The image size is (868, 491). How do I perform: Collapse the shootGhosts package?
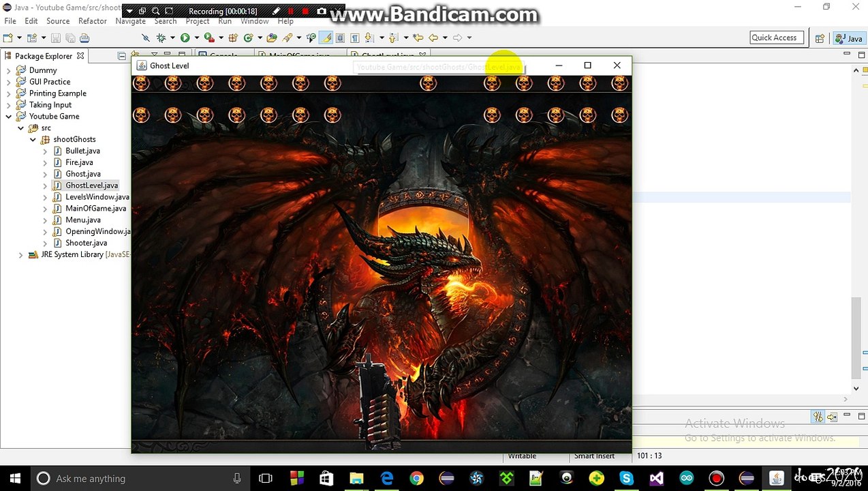tap(33, 139)
